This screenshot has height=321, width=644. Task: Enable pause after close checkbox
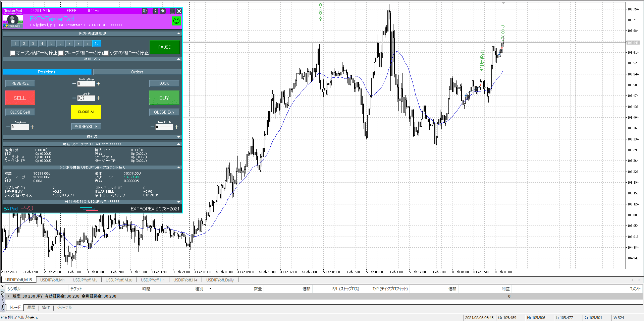point(61,53)
